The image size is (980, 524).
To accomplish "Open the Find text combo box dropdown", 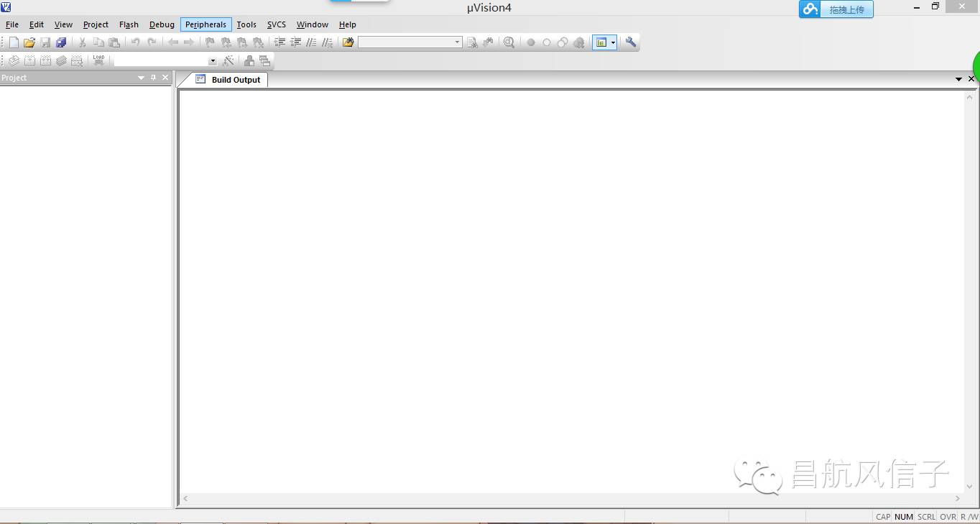I will (x=457, y=42).
